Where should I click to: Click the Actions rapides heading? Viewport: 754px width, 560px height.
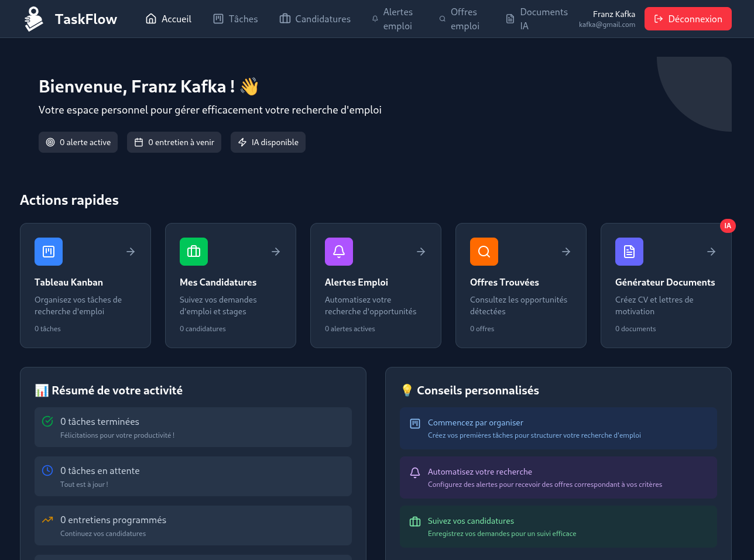coord(69,200)
